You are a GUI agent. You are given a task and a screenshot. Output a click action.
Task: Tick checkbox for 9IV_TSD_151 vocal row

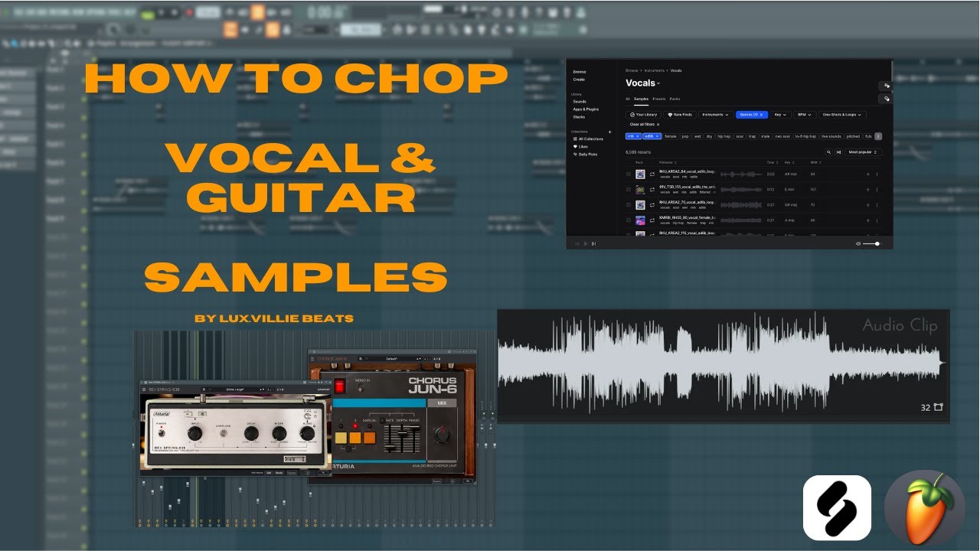click(629, 190)
